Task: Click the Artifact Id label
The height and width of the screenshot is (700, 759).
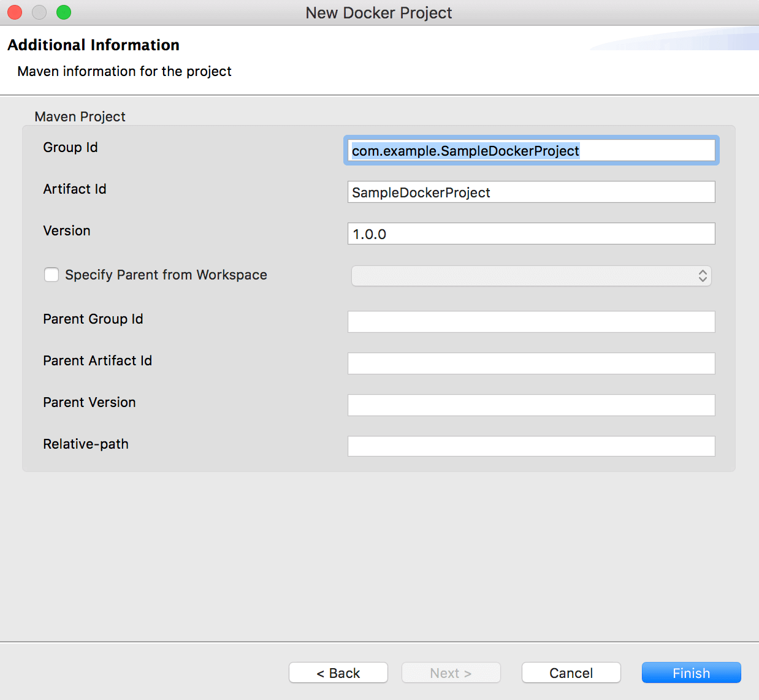Action: click(75, 189)
